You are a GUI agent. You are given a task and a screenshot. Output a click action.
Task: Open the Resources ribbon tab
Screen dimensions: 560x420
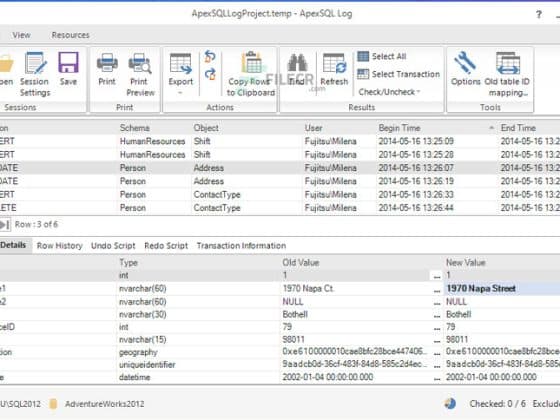[x=70, y=35]
